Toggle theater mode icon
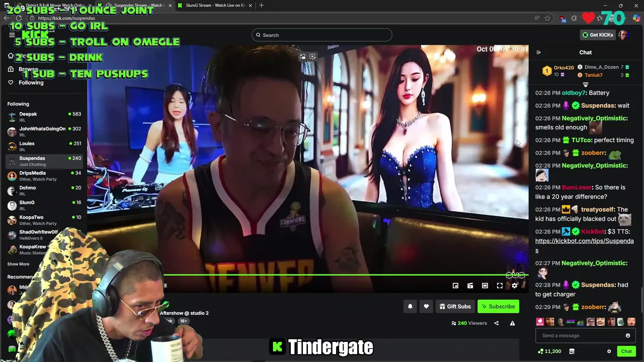 pos(485,286)
